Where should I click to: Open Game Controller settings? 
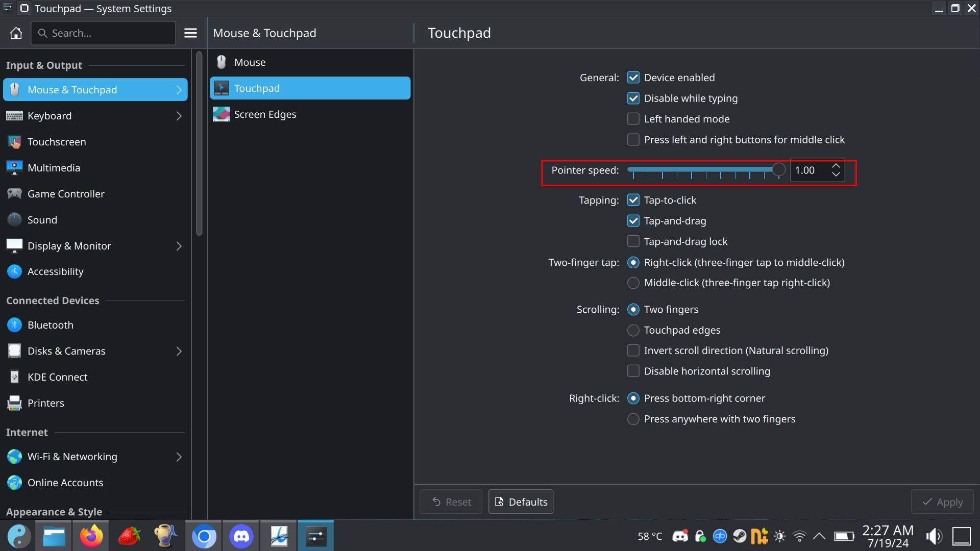(x=66, y=194)
